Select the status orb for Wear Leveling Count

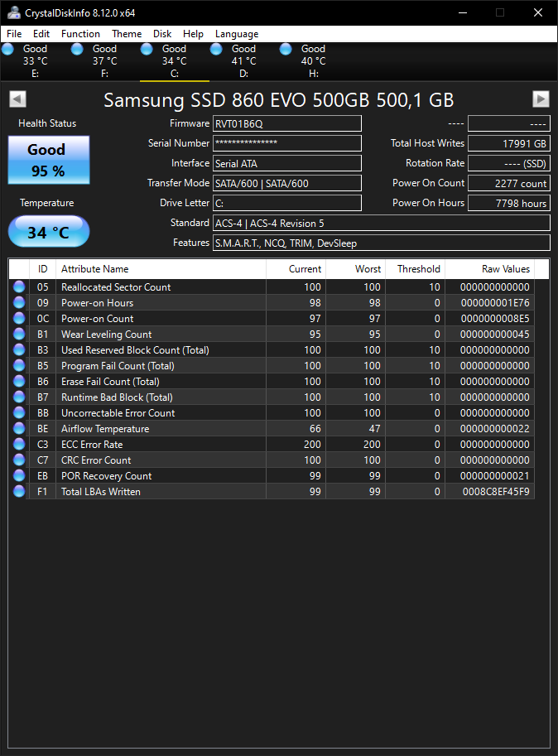[x=19, y=335]
